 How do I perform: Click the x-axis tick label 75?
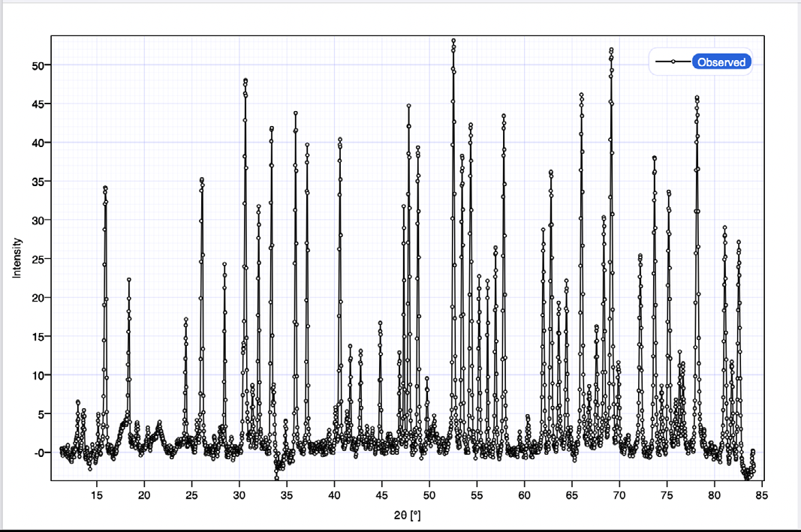pos(667,494)
